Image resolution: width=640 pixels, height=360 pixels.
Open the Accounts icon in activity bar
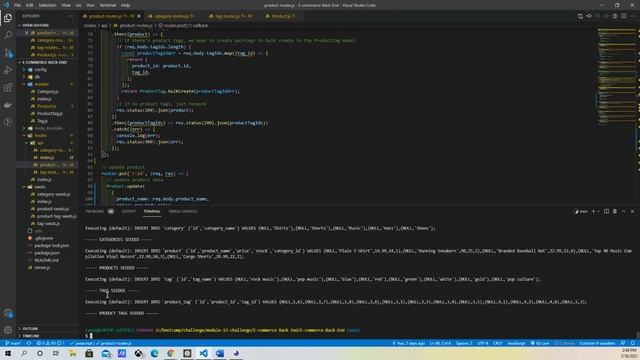tap(8, 313)
